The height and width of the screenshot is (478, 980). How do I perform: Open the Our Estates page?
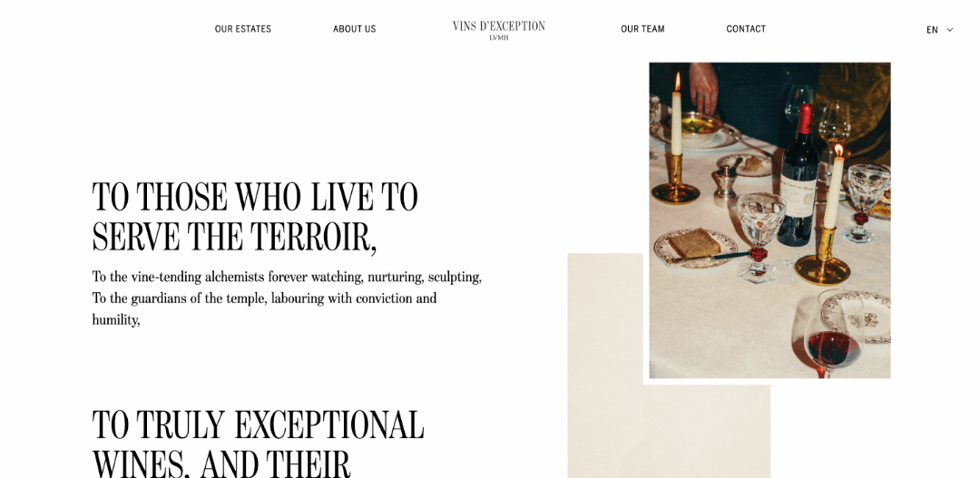pyautogui.click(x=242, y=29)
